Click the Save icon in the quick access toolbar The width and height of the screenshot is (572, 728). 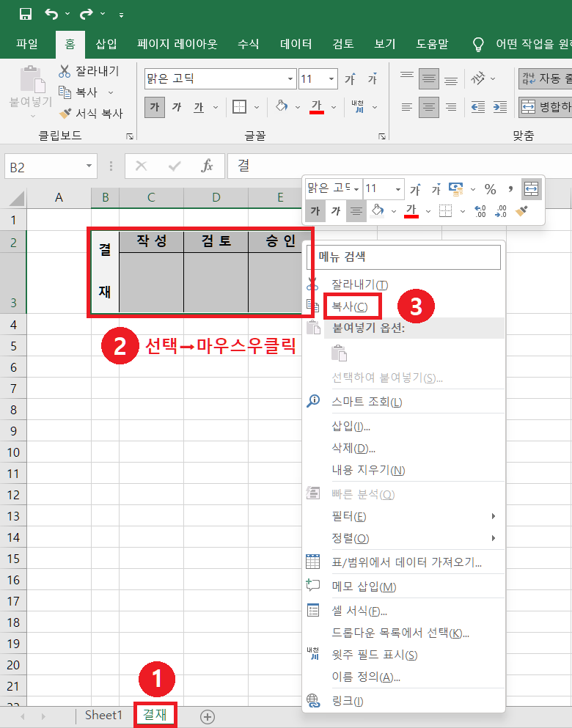click(26, 14)
